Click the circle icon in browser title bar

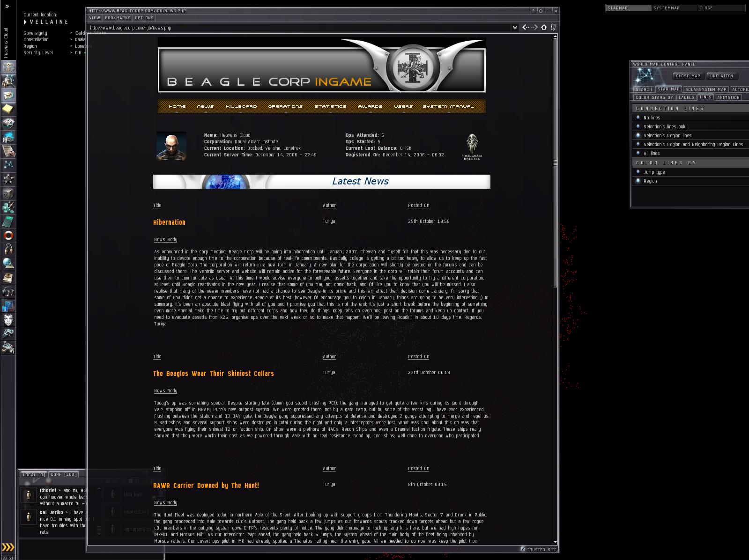[541, 11]
